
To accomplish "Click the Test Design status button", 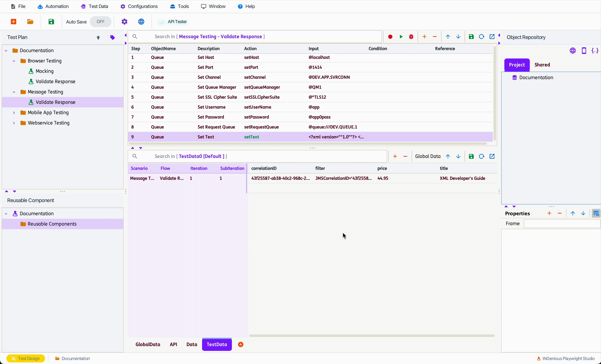I will click(x=26, y=358).
